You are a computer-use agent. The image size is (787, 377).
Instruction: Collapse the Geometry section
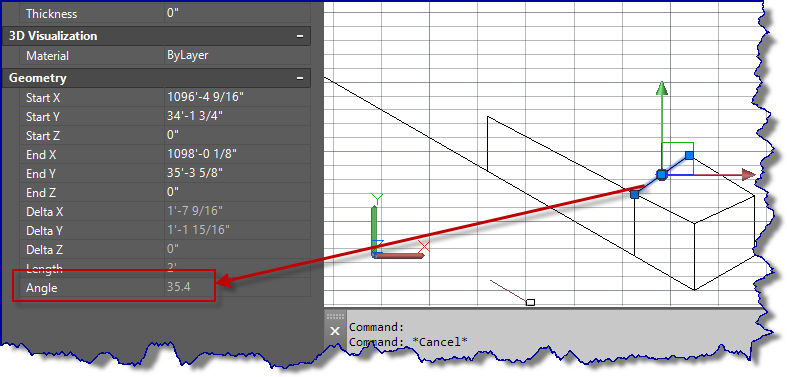[300, 78]
